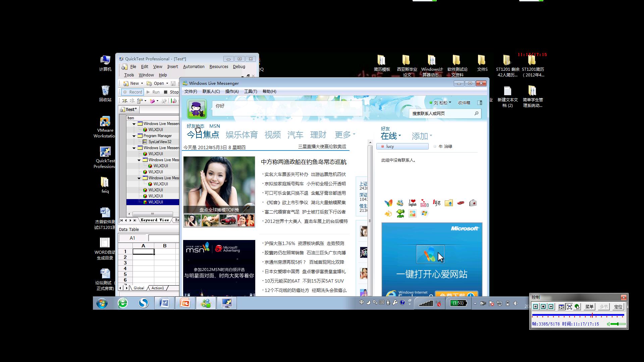Open Word from the taskbar
644x362 pixels.
[x=164, y=303]
